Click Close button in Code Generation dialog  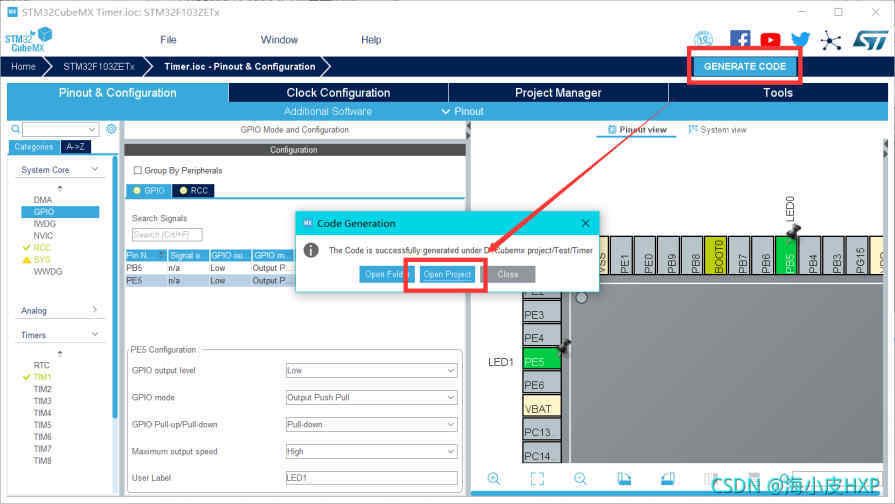507,275
